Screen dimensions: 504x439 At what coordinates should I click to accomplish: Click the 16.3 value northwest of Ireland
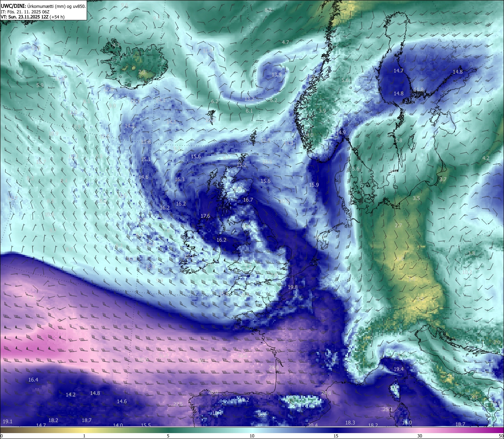coord(180,180)
